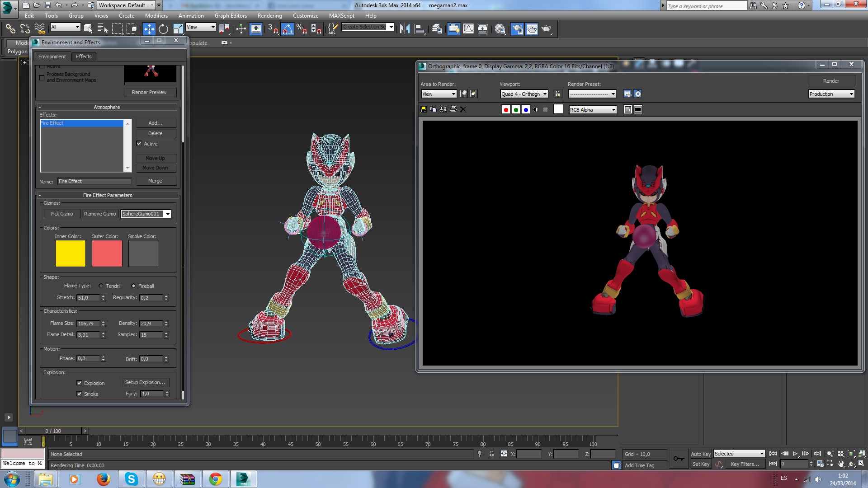The image size is (868, 488).
Task: Disable the Smoke checkbox
Action: (80, 394)
